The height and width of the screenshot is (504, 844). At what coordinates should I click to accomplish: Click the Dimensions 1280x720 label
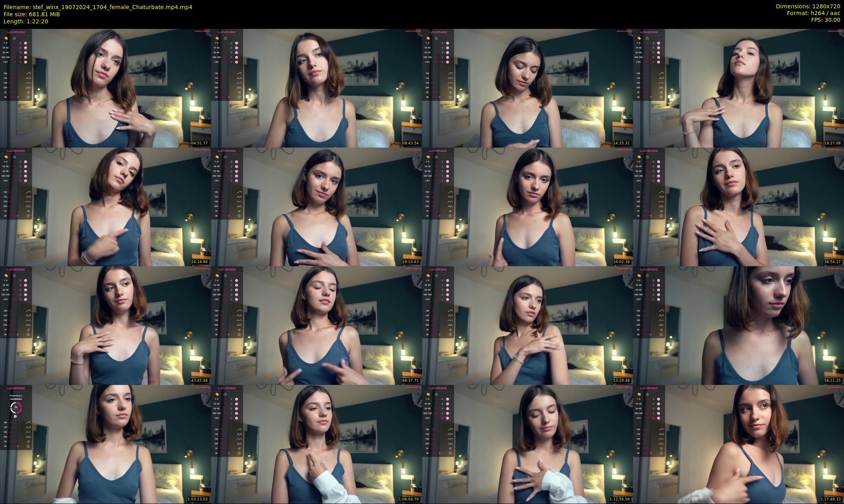coord(808,6)
